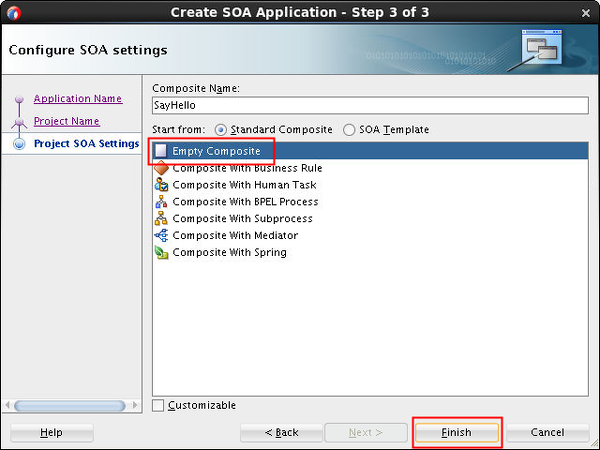The image size is (600, 450).
Task: Click the Composite With BPEL Process icon
Action: (x=161, y=202)
